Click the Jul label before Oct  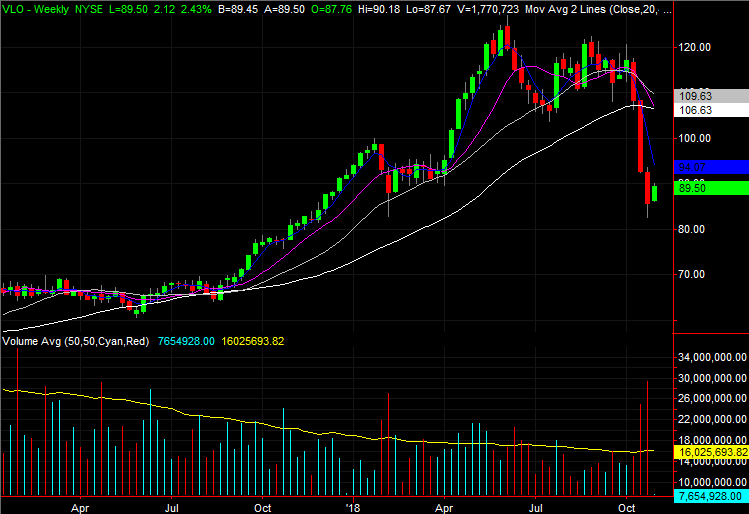click(171, 508)
